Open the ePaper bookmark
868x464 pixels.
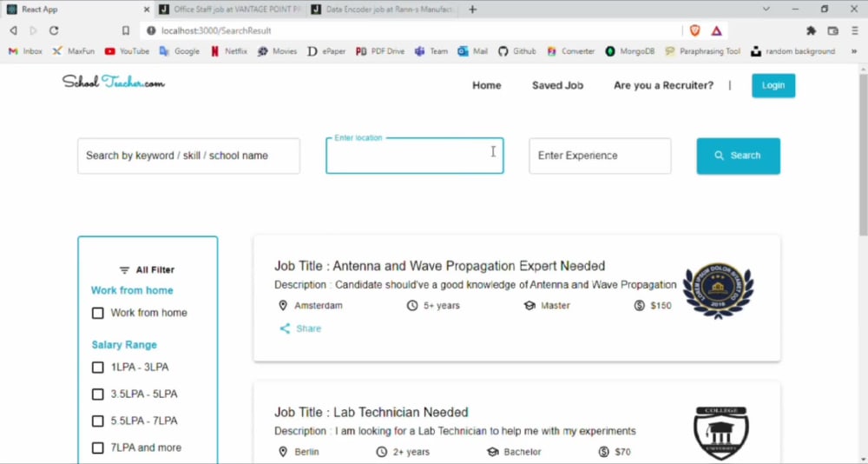click(x=326, y=51)
